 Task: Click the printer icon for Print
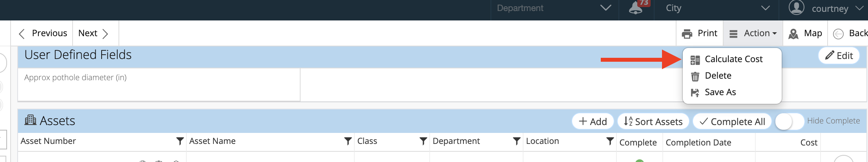pos(687,34)
